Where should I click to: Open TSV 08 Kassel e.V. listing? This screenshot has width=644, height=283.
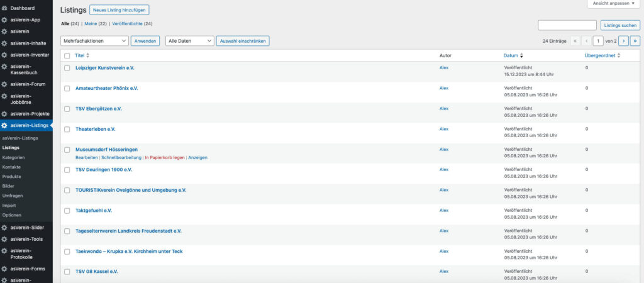(97, 272)
